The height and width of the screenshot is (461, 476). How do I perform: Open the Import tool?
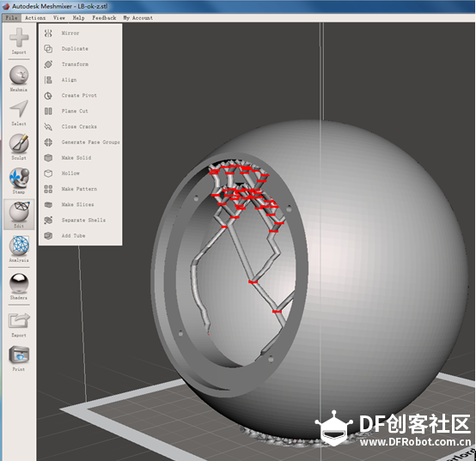(19, 41)
